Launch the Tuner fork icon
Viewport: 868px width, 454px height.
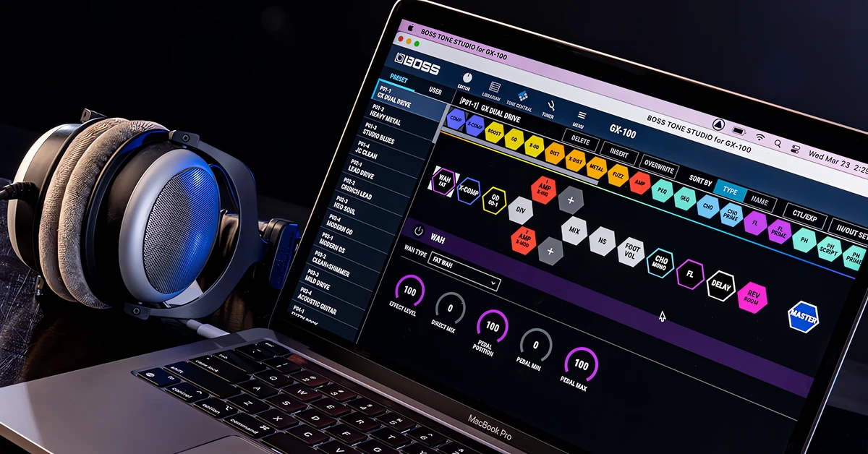pyautogui.click(x=550, y=106)
